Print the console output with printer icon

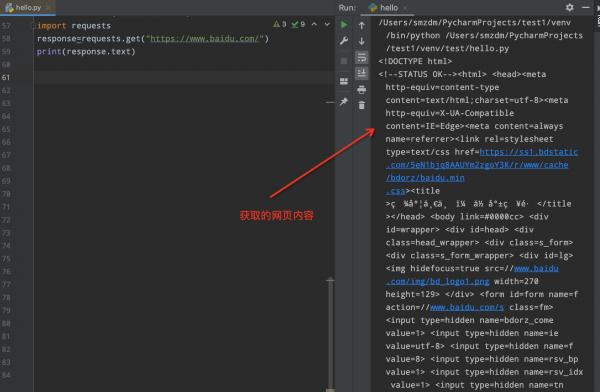362,90
